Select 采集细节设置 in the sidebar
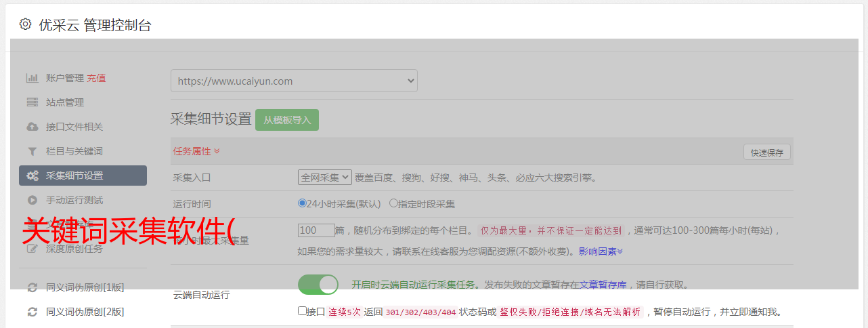Screen dimensions: 868x328 point(83,176)
